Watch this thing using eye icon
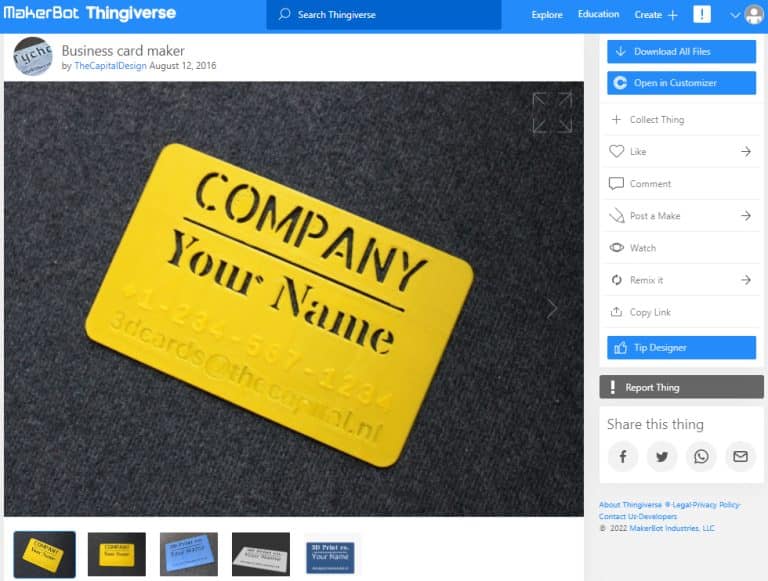 [617, 248]
